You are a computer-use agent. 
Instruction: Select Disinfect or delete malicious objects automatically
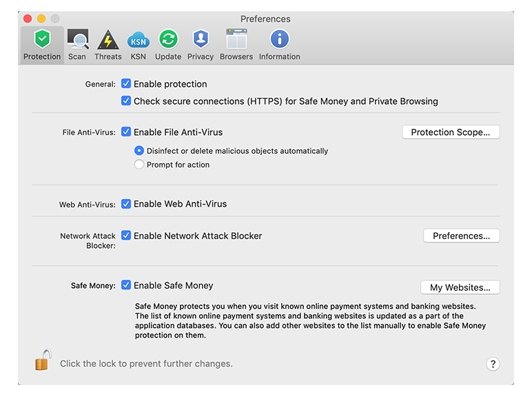point(139,151)
